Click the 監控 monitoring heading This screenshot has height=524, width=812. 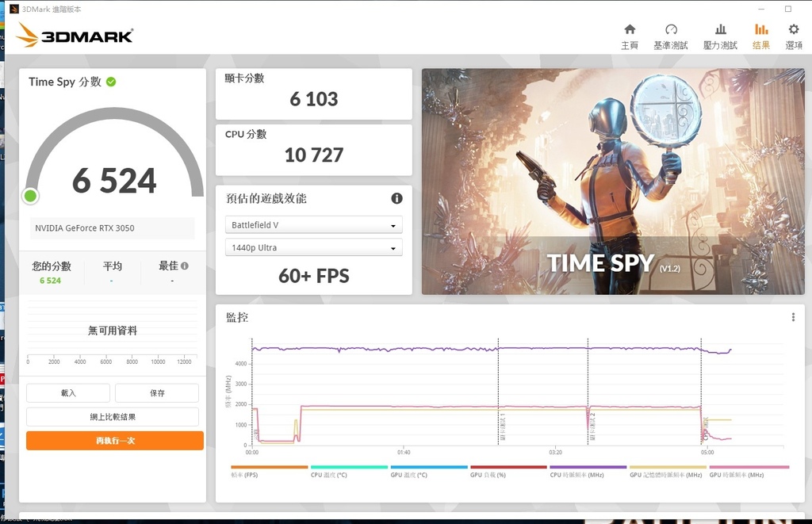coord(237,317)
